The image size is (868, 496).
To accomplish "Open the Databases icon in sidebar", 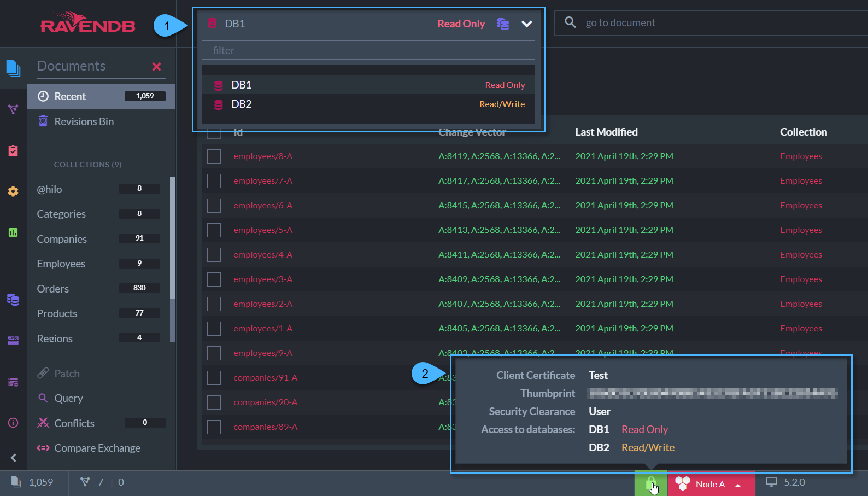I will click(x=13, y=300).
